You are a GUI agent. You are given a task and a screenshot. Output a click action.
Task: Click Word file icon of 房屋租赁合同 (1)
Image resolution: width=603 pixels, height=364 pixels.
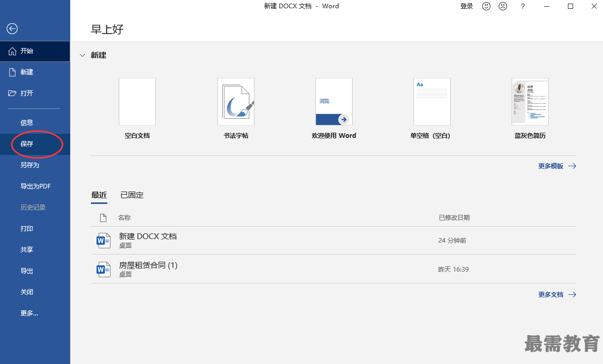click(x=103, y=270)
